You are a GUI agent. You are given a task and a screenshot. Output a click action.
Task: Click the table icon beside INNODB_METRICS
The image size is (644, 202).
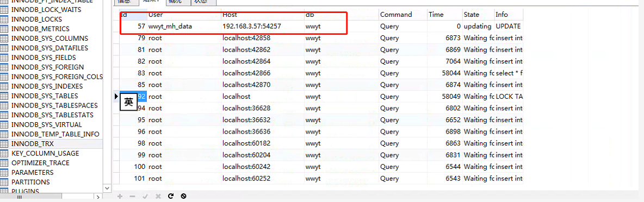[x=4, y=29]
